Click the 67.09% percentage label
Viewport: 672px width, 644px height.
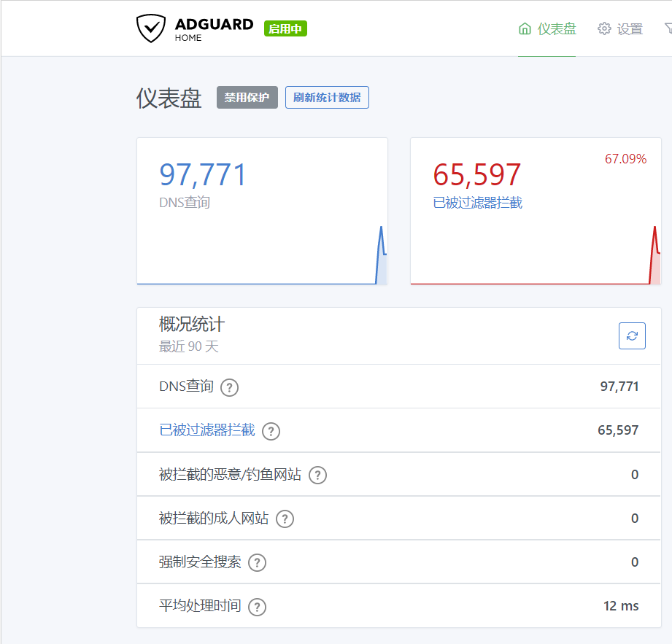(x=625, y=159)
